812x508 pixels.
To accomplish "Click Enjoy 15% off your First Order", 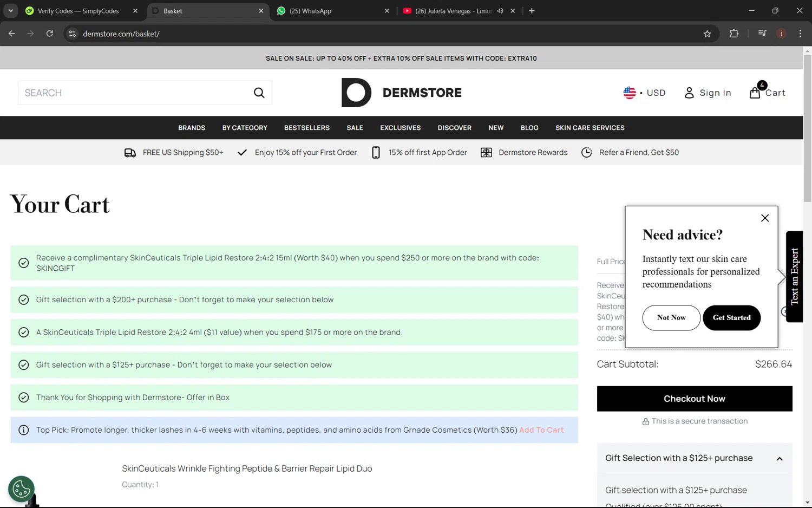I will [306, 153].
